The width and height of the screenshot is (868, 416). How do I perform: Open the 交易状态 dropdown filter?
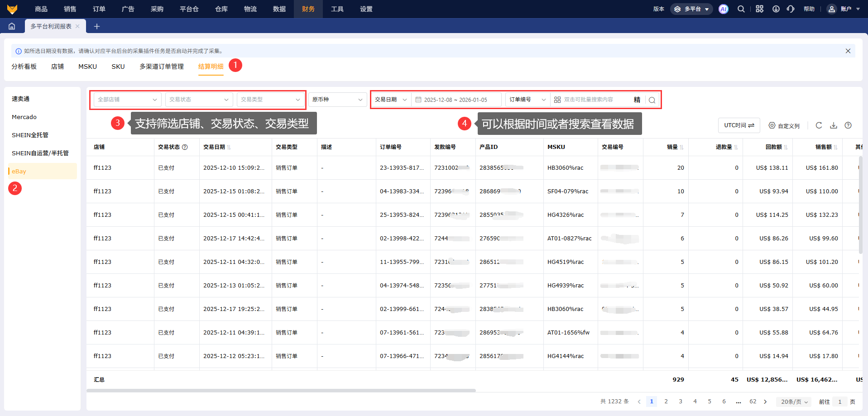point(199,100)
